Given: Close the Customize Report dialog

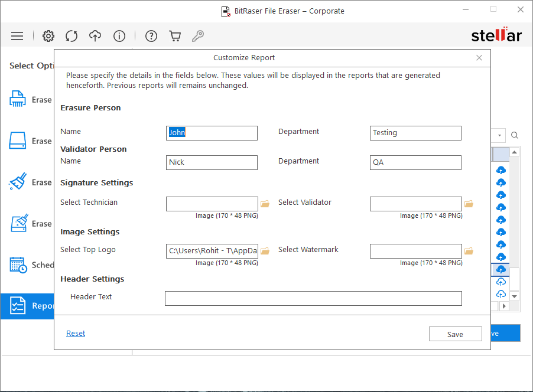Looking at the screenshot, I should [479, 58].
